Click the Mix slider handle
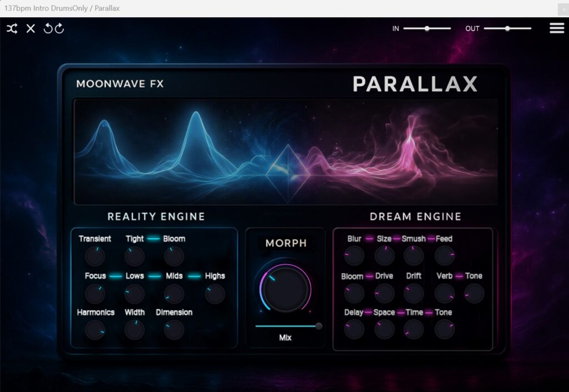Image resolution: width=569 pixels, height=392 pixels. click(x=318, y=326)
